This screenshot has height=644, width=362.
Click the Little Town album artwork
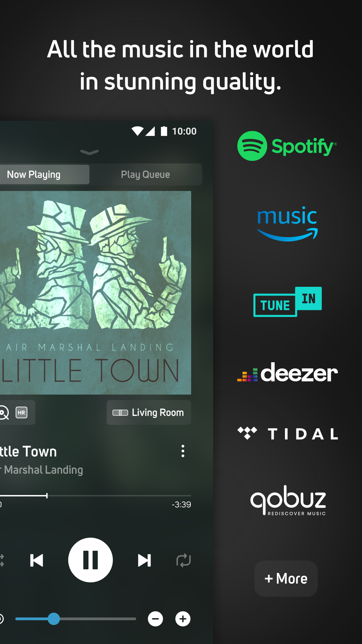(x=96, y=293)
